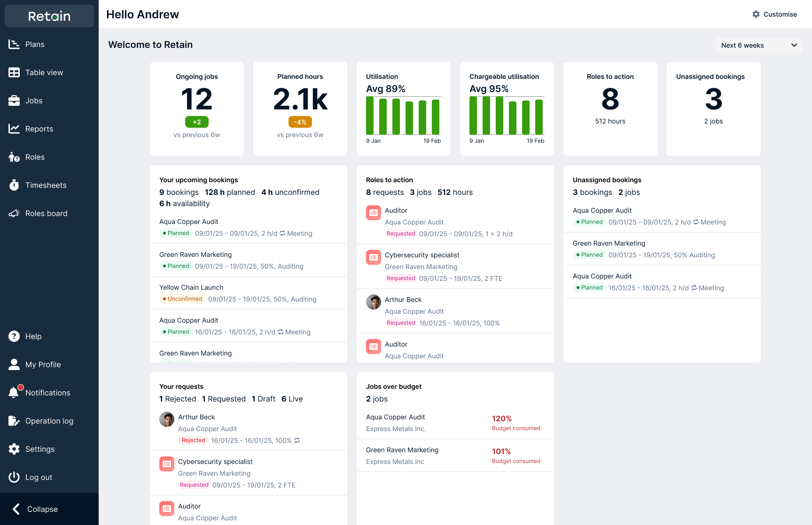Open Timesheets via the stopwatch icon
The height and width of the screenshot is (525, 812).
[15, 185]
